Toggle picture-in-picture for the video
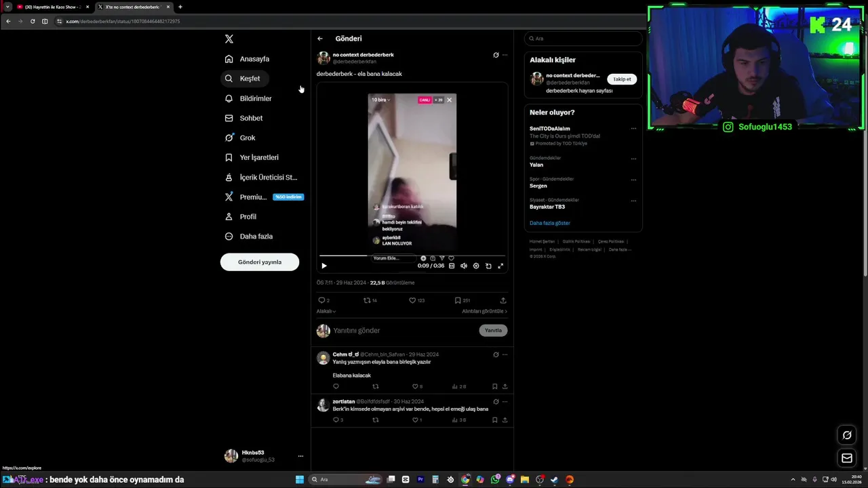The height and width of the screenshot is (488, 868). 488,266
